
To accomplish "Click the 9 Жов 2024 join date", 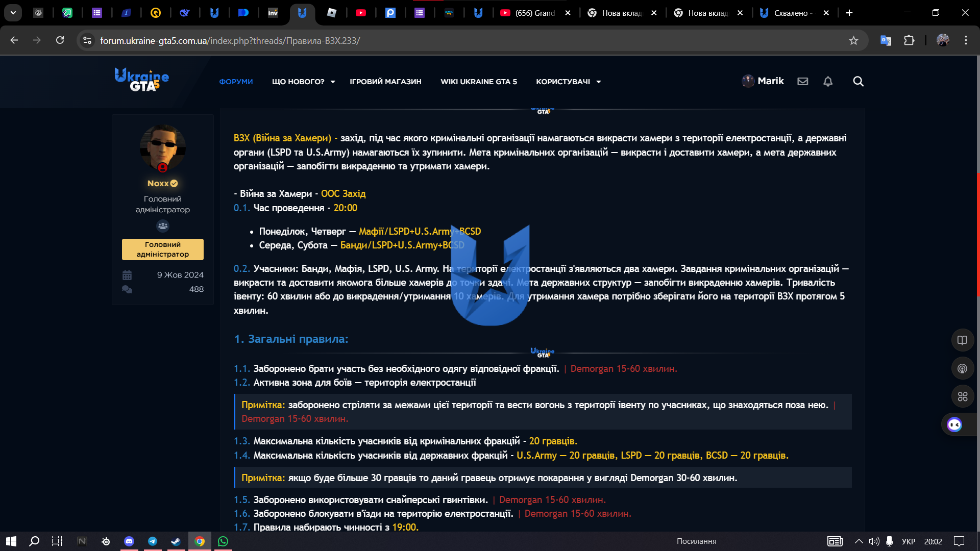I will tap(180, 274).
